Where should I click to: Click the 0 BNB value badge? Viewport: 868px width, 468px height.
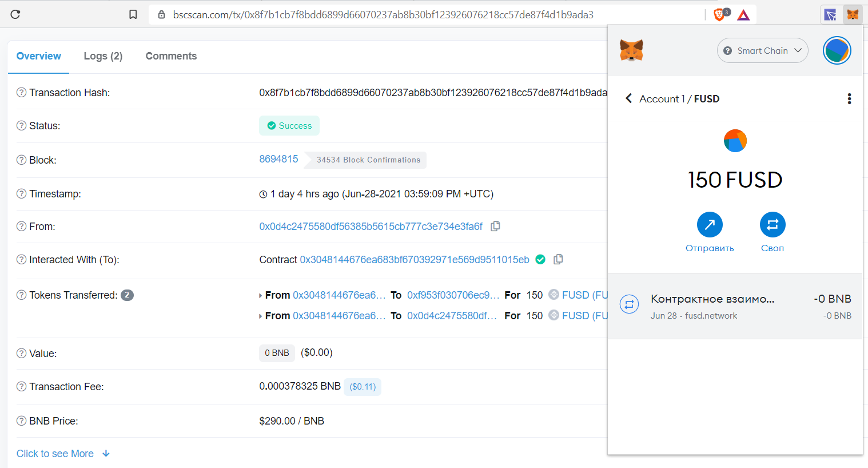coord(277,353)
